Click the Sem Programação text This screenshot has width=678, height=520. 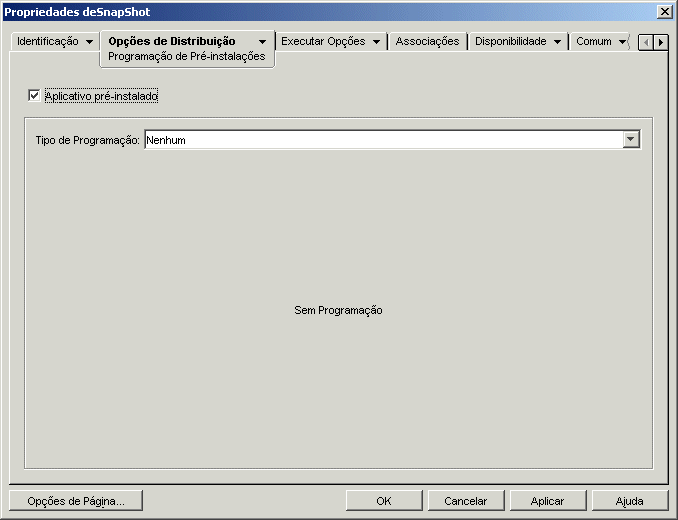(338, 310)
